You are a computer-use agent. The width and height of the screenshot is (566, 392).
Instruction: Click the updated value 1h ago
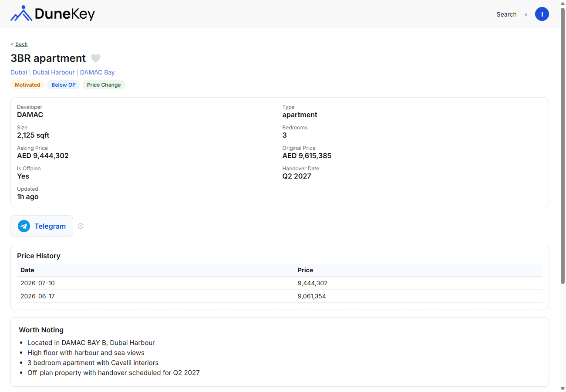[x=28, y=197]
